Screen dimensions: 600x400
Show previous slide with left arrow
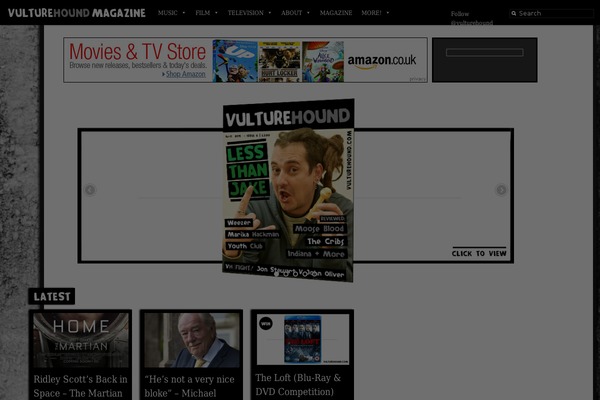pos(90,190)
